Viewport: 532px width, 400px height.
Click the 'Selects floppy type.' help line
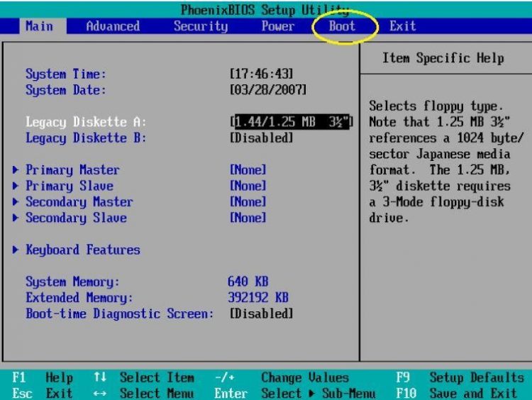(x=436, y=106)
